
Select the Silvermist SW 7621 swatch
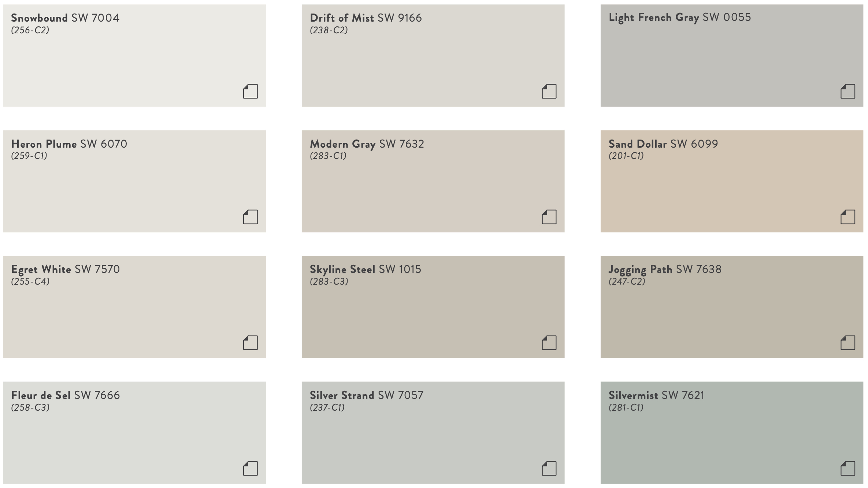[x=732, y=433]
